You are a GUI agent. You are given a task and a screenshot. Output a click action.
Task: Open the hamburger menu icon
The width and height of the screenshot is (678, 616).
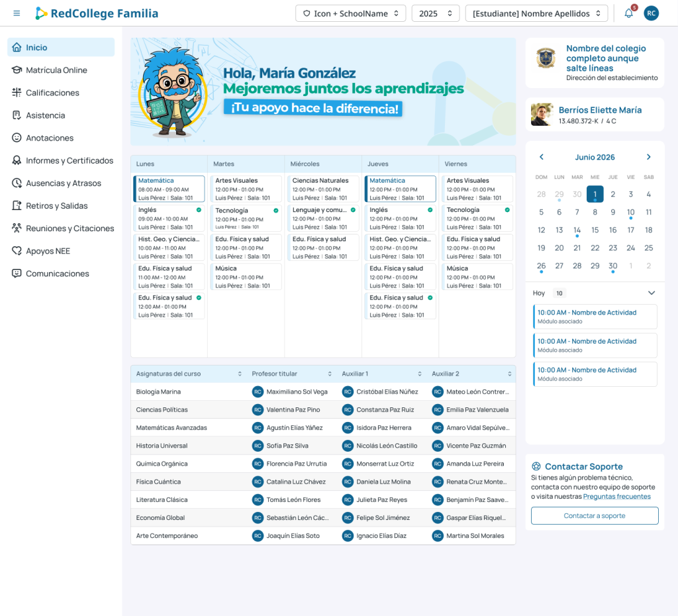[17, 13]
